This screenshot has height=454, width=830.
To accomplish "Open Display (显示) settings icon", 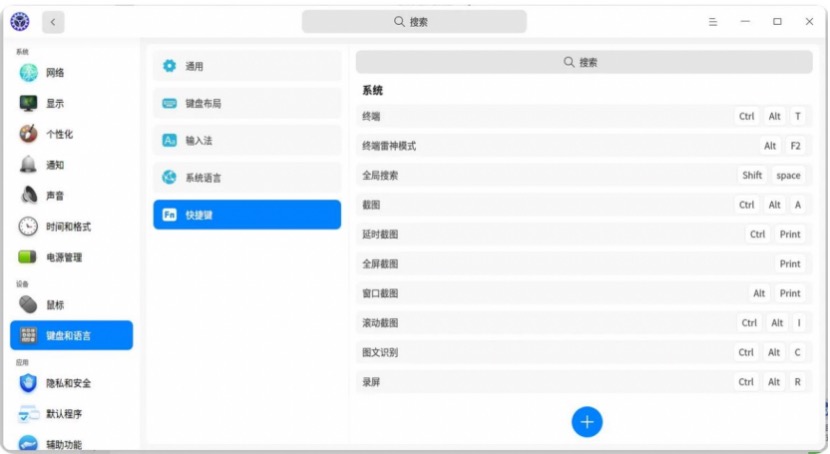I will coord(28,104).
